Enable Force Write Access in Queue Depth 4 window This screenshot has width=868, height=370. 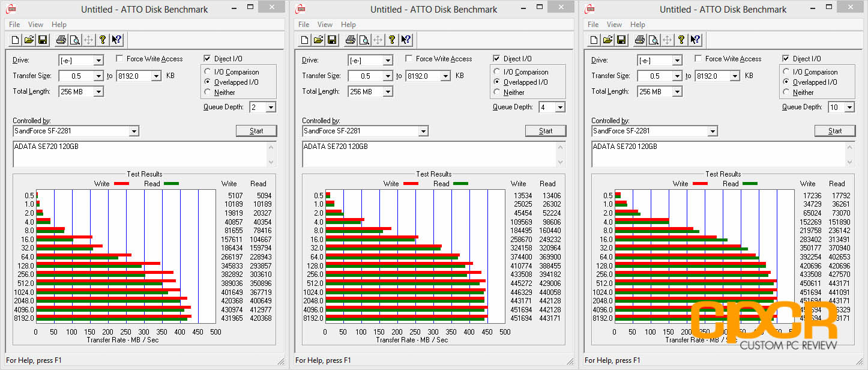pos(409,59)
